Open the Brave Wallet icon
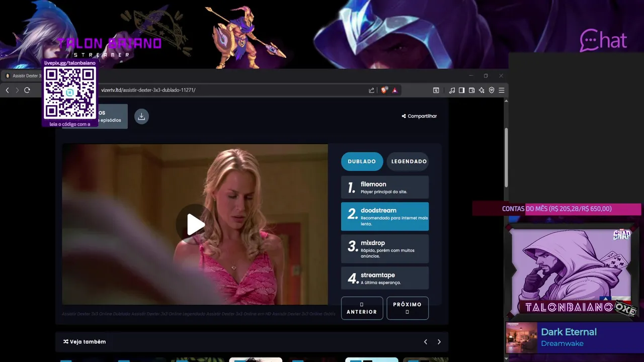Screen dimensions: 644x362 coord(471,90)
